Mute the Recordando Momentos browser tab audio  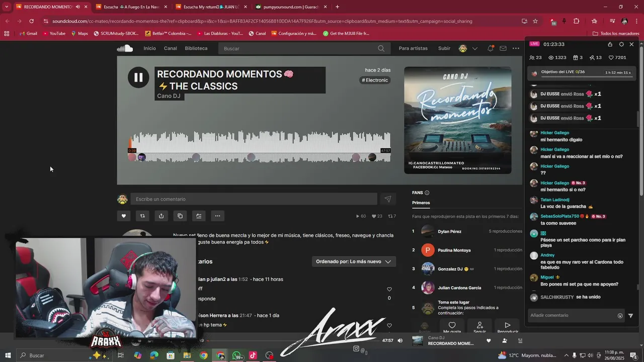(x=77, y=7)
